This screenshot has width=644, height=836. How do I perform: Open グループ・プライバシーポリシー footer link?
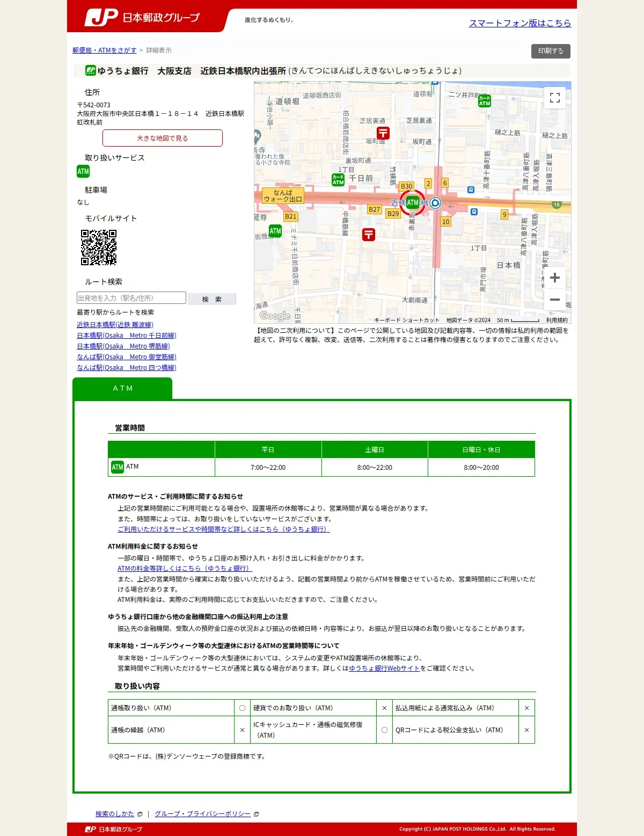203,814
